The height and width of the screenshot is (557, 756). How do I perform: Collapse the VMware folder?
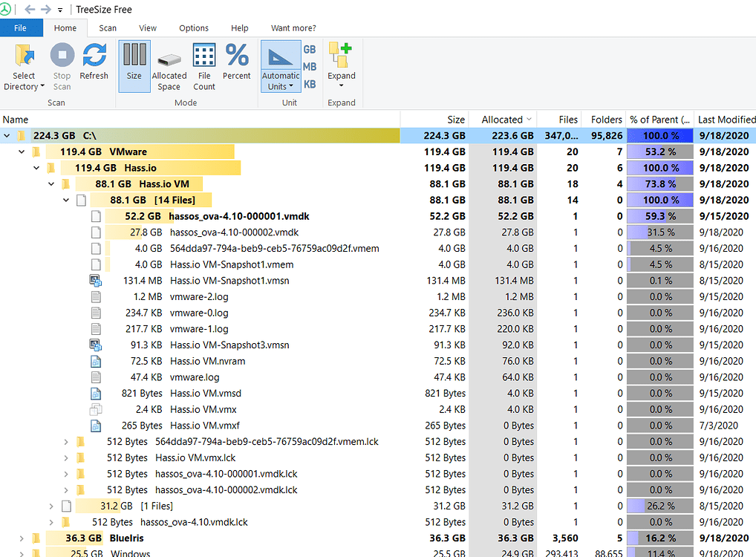[x=21, y=152]
